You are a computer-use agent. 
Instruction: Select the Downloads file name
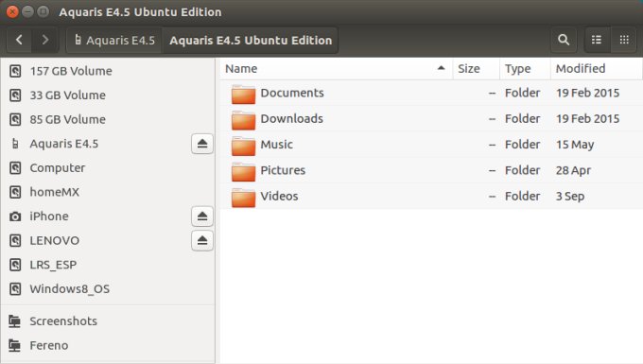pyautogui.click(x=292, y=118)
